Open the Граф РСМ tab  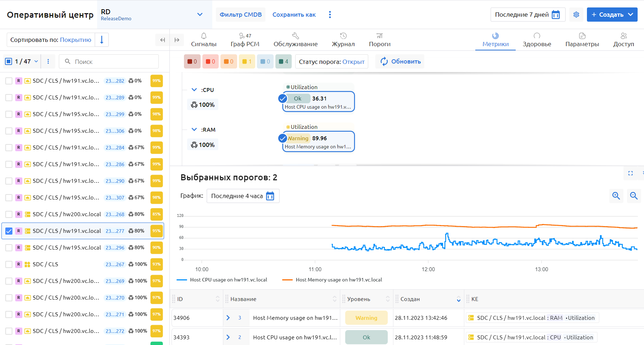245,40
